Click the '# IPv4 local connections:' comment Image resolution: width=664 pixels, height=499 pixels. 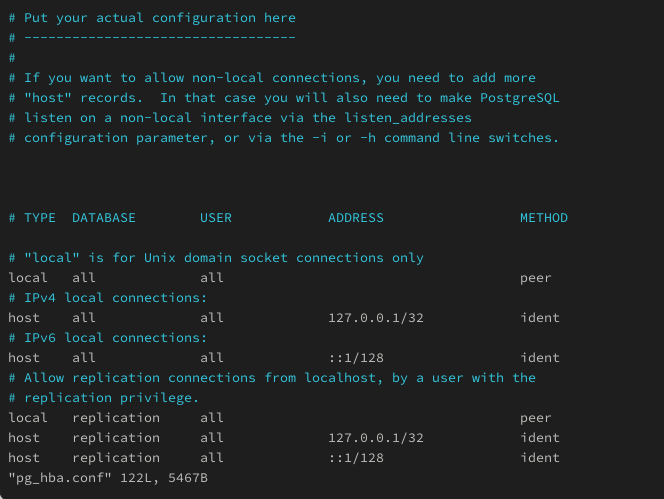coord(108,298)
